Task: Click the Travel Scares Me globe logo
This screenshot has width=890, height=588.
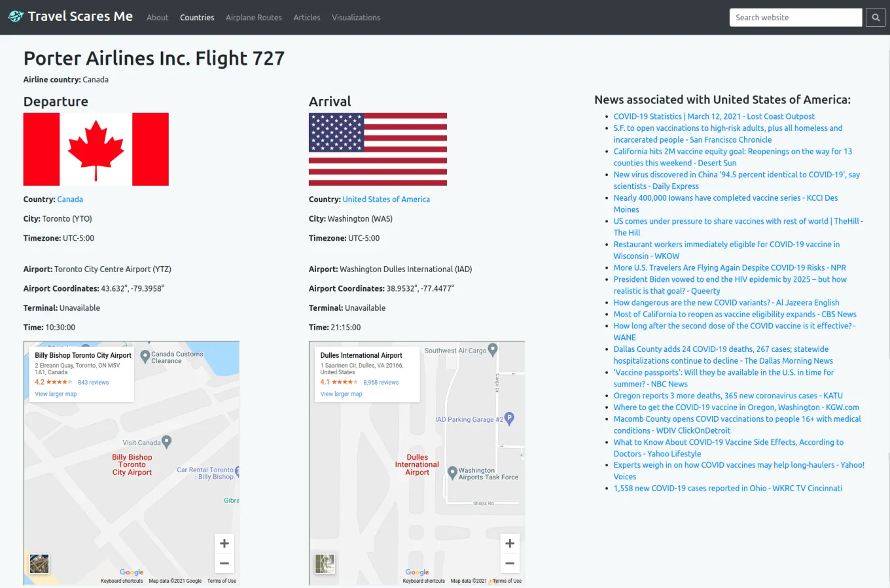Action: [15, 16]
